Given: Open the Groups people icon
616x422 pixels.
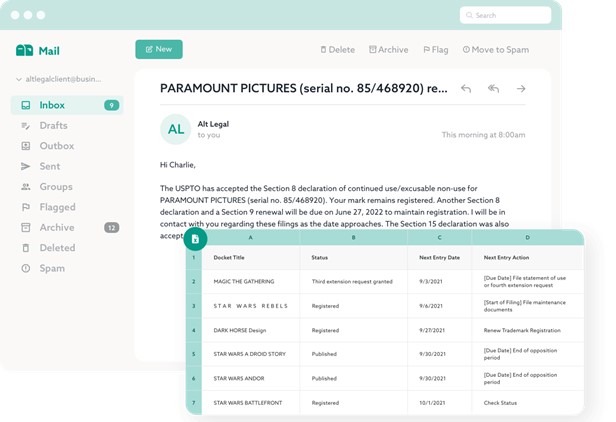Looking at the screenshot, I should click(26, 187).
